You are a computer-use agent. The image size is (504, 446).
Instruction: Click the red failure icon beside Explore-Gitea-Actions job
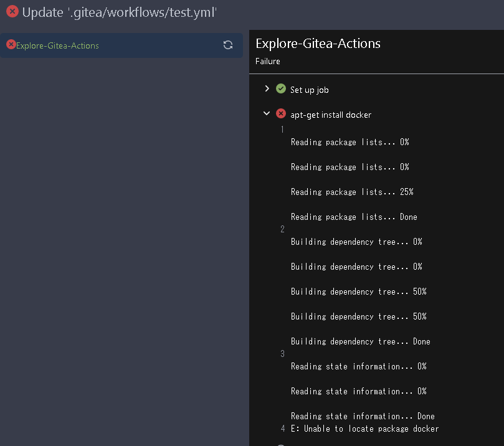tap(11, 44)
